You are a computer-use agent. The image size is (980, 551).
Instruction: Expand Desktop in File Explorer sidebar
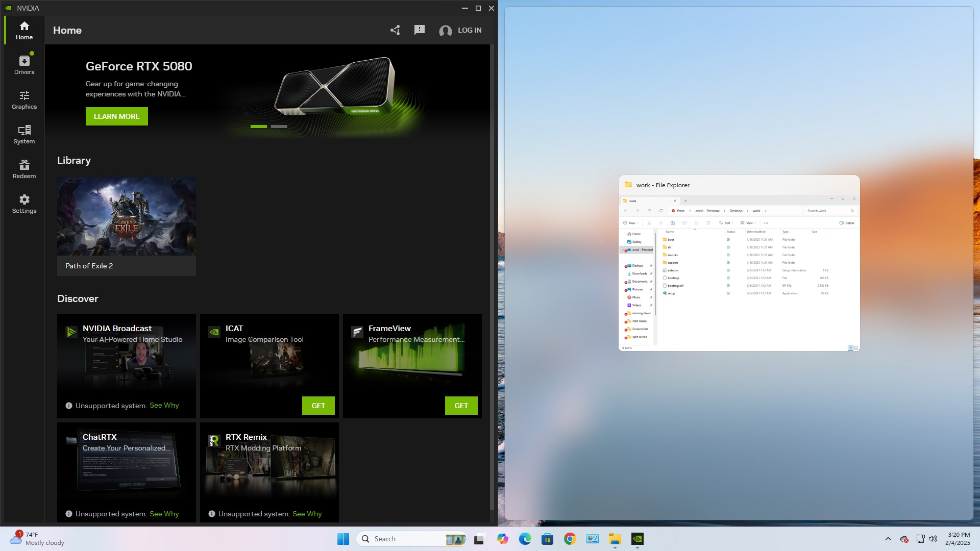[623, 265]
